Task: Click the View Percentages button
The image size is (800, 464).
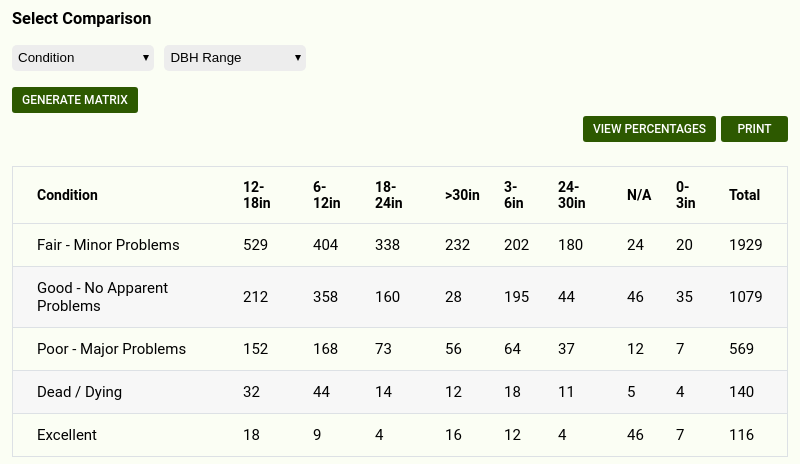Action: [x=649, y=129]
